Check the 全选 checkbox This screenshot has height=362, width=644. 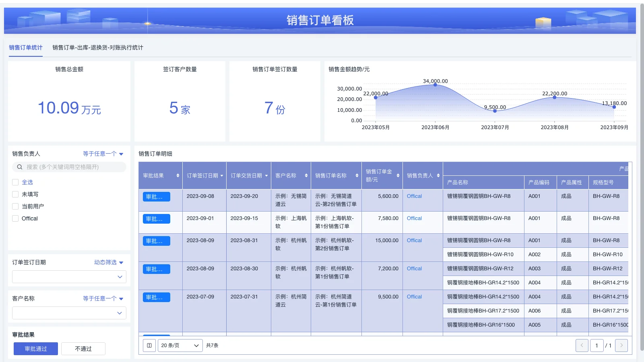(x=15, y=182)
